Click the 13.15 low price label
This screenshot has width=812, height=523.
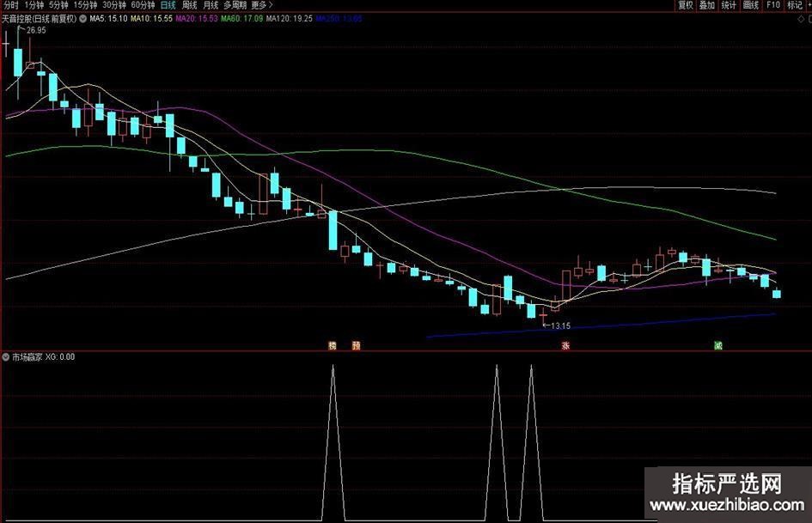click(x=560, y=325)
